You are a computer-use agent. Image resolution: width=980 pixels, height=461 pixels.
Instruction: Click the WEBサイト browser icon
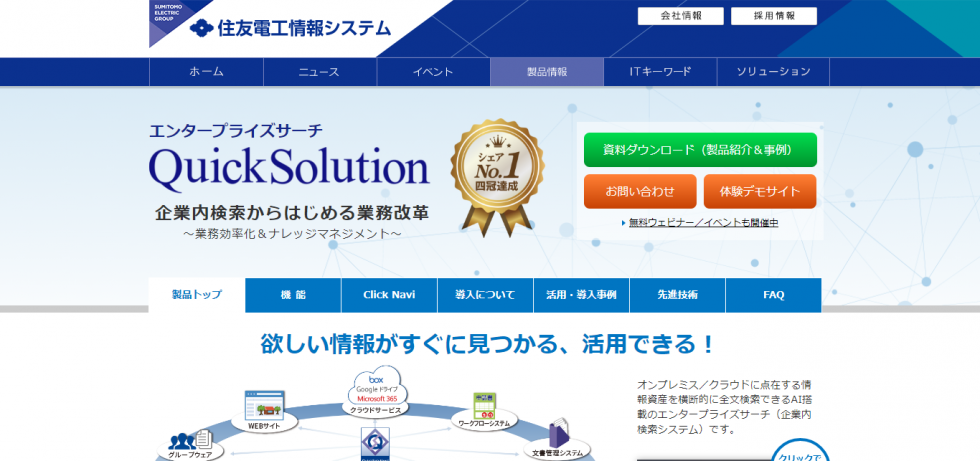265,407
